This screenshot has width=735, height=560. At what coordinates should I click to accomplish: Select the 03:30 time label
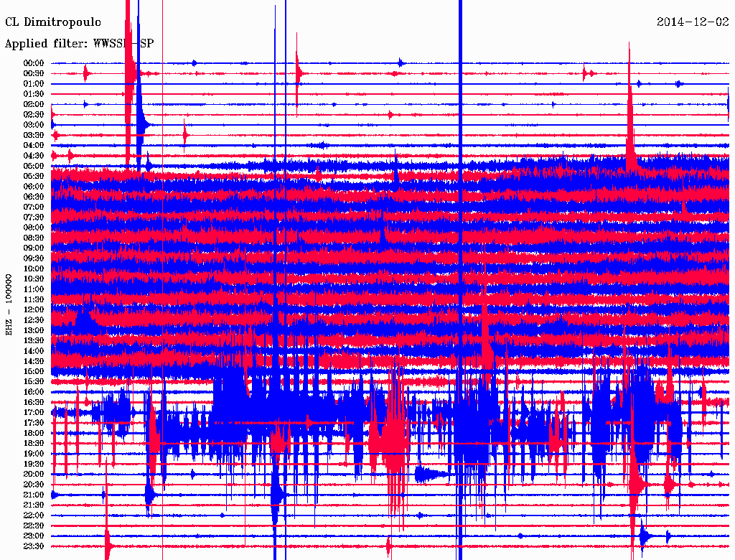coord(34,135)
